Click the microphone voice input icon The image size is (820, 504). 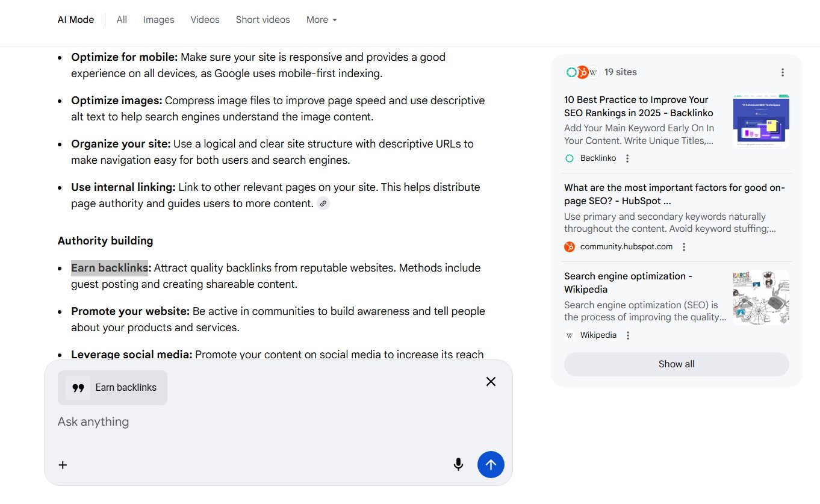(458, 464)
